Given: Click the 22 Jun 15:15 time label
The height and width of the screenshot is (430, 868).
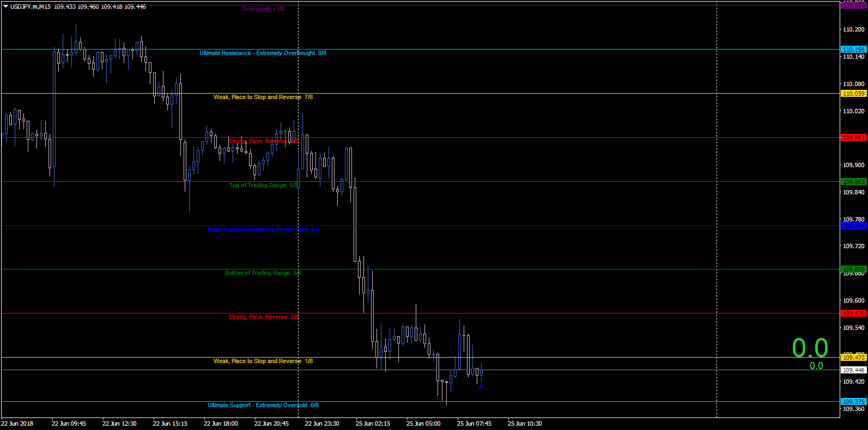Looking at the screenshot, I should pyautogui.click(x=170, y=423).
